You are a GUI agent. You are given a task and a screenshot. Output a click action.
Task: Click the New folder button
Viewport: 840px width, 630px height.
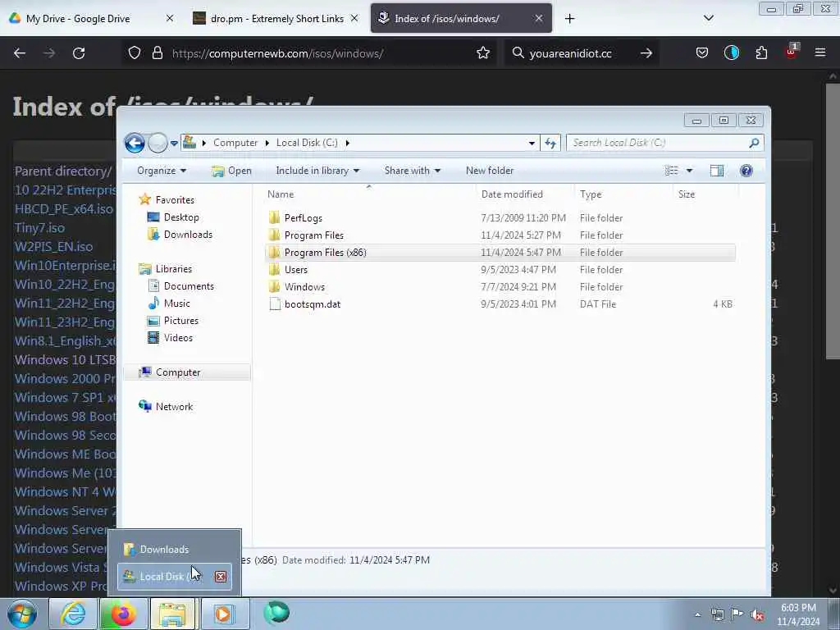tap(490, 171)
